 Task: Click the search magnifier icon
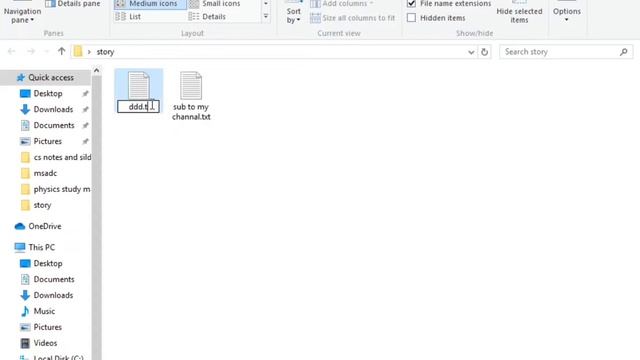point(624,52)
